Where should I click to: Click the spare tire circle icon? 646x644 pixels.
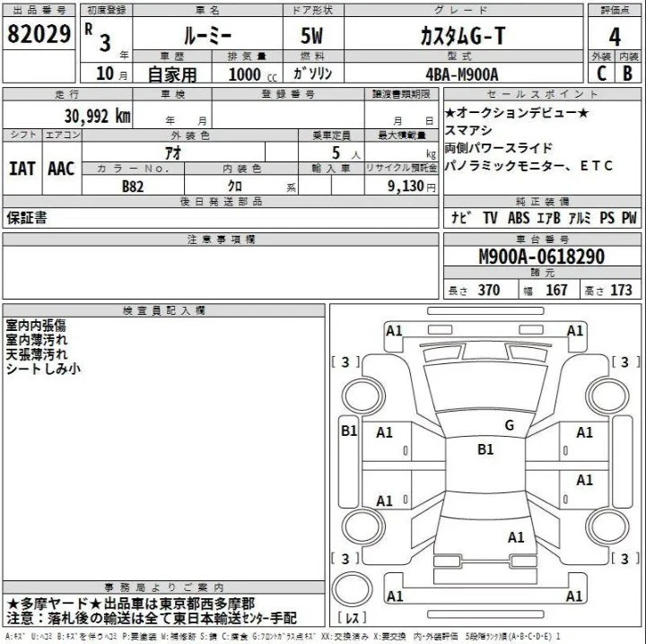(x=353, y=589)
